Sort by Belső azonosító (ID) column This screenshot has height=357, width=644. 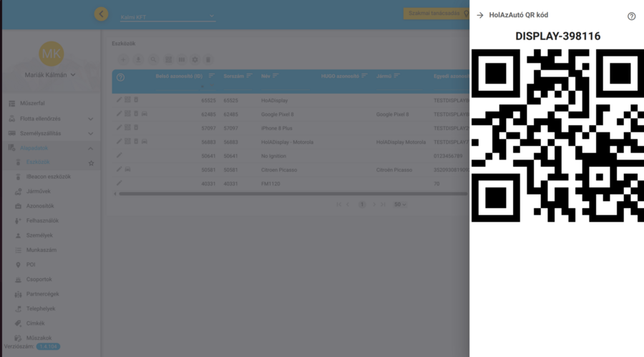pos(212,76)
